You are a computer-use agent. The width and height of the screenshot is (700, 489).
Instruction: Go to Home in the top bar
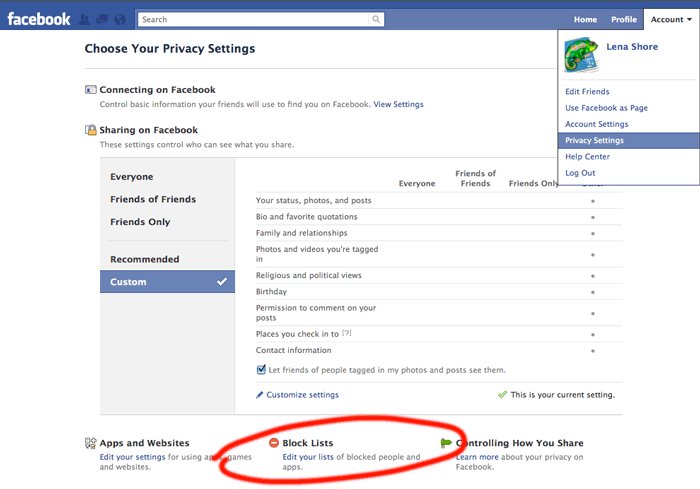click(585, 20)
